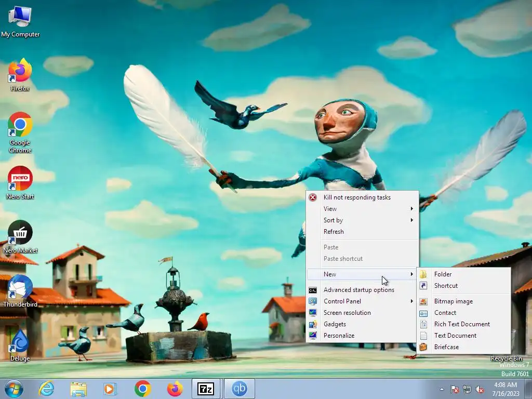Switch to 7-Zip taskbar button

[x=206, y=389]
